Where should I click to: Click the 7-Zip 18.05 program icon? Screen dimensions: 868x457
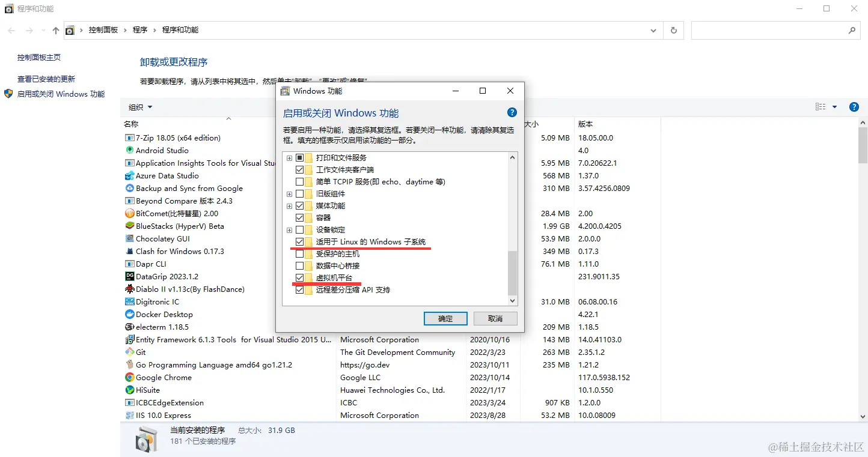(129, 138)
